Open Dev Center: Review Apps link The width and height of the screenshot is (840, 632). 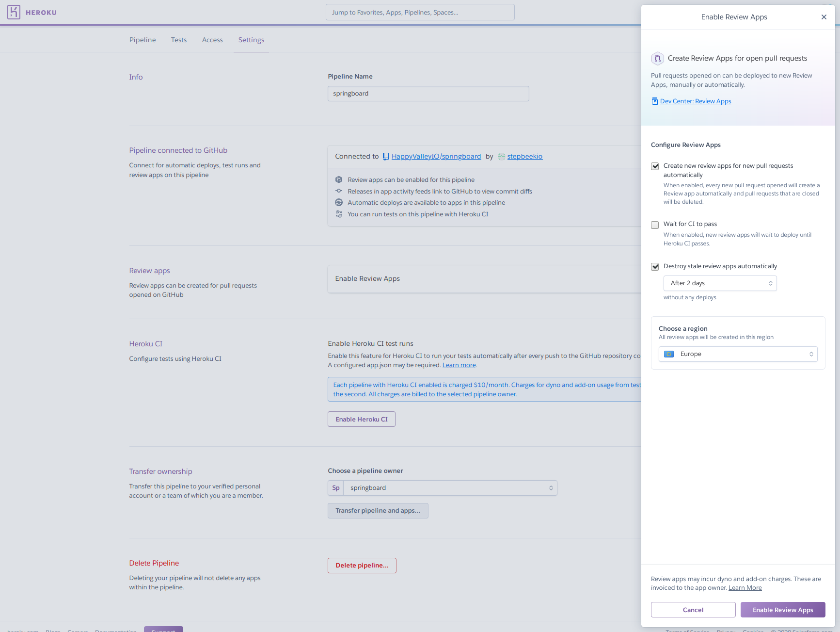(x=696, y=101)
